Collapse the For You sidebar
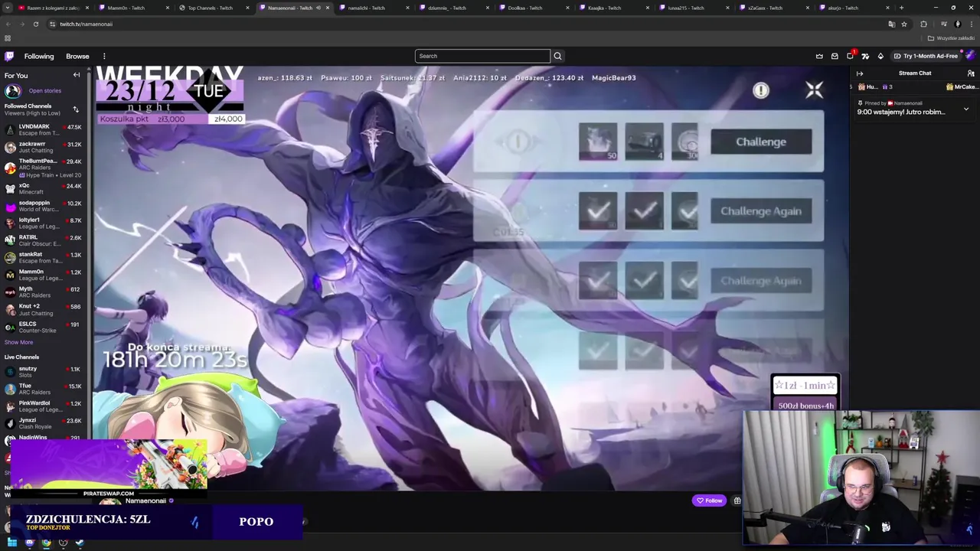The height and width of the screenshot is (551, 980). point(77,75)
